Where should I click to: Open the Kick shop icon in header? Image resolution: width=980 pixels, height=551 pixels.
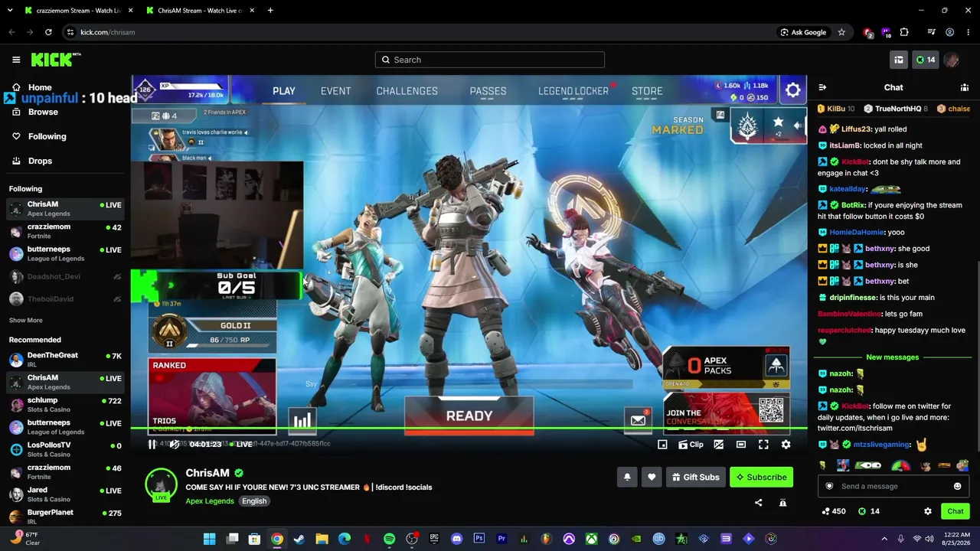(899, 60)
